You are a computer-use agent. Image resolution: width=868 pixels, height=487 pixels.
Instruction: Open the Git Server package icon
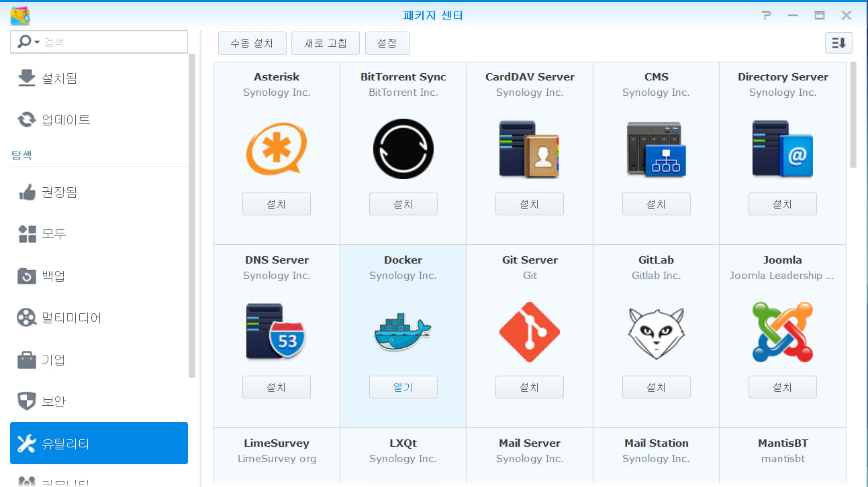pyautogui.click(x=530, y=331)
